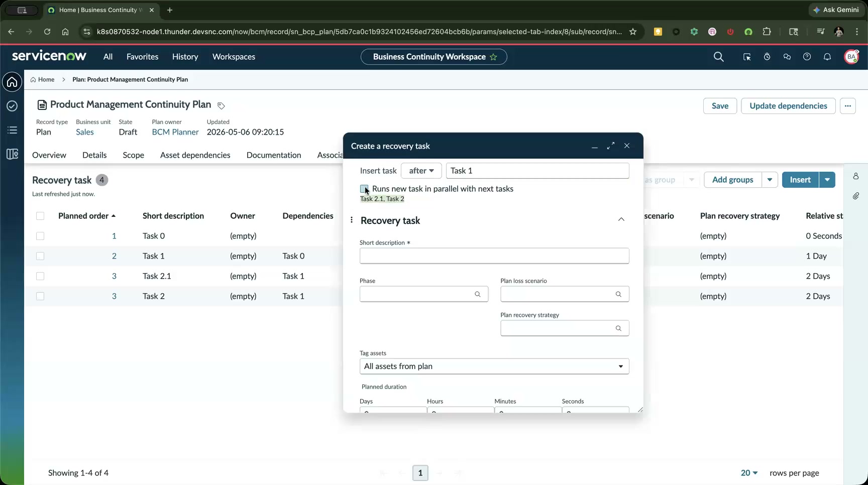Screen dimensions: 868x485
Task: Open the notifications bell icon
Action: [827, 57]
